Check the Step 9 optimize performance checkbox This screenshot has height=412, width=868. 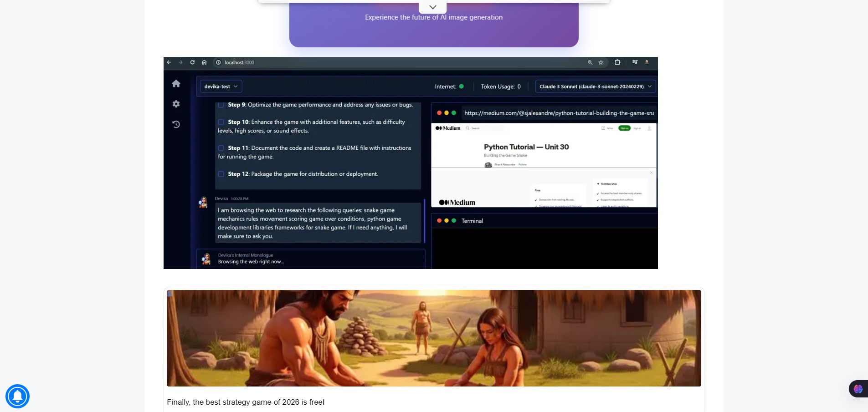[221, 105]
